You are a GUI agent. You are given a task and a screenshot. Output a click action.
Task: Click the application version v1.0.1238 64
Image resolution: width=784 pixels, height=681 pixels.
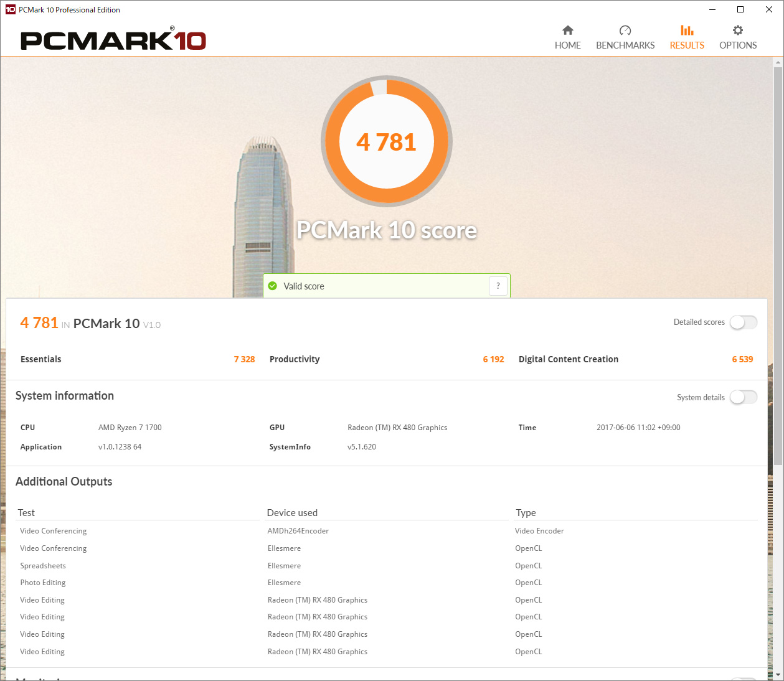[120, 447]
